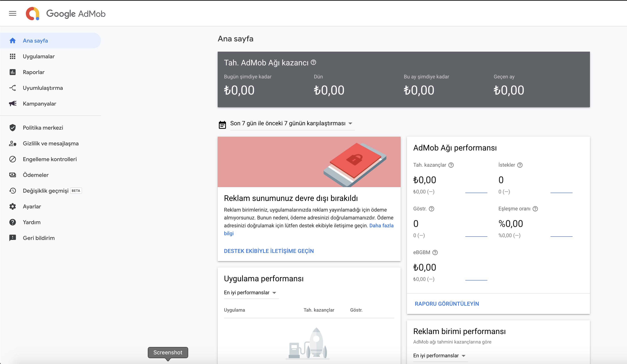Click the Google AdMob logo
The width and height of the screenshot is (627, 364).
[66, 13]
